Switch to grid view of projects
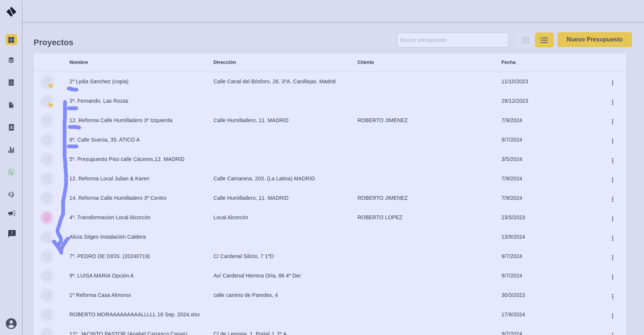644x335 pixels. [x=525, y=40]
